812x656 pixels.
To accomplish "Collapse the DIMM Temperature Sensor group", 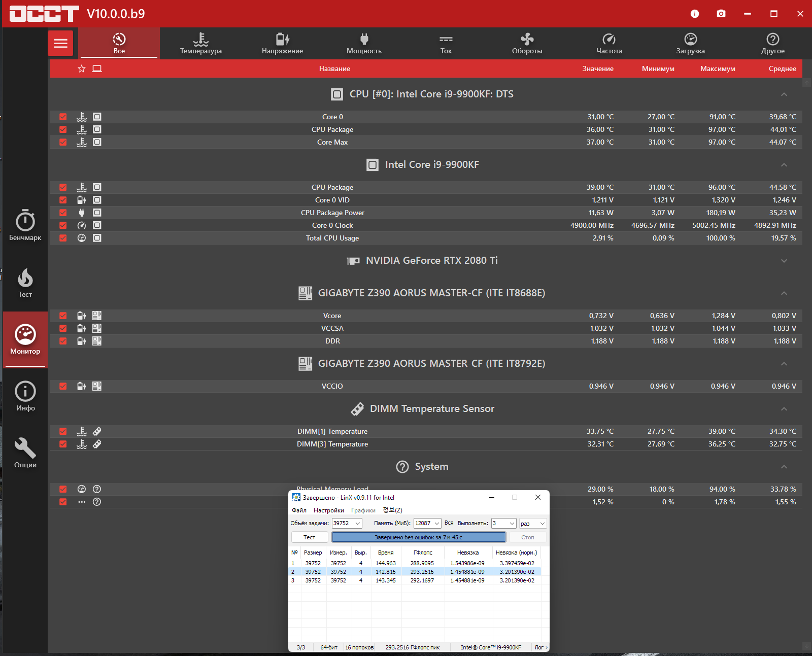I will (784, 409).
